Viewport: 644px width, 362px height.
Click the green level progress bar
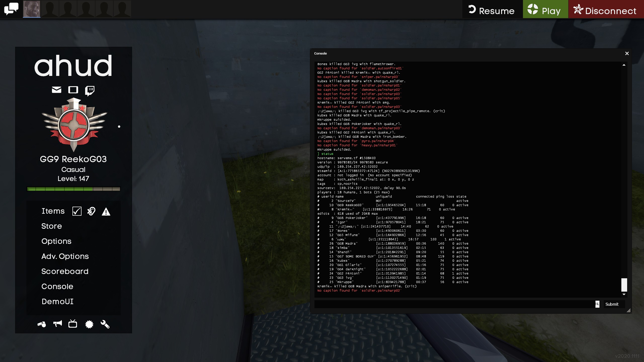click(73, 189)
